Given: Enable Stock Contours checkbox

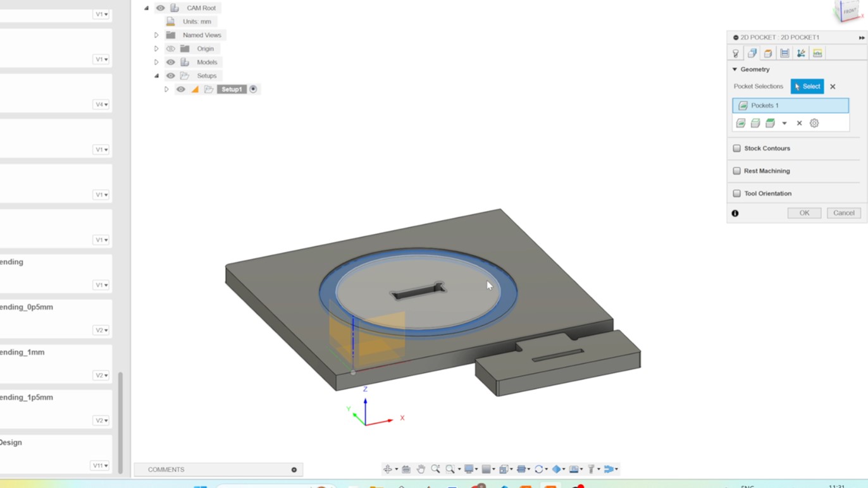Looking at the screenshot, I should pos(737,149).
